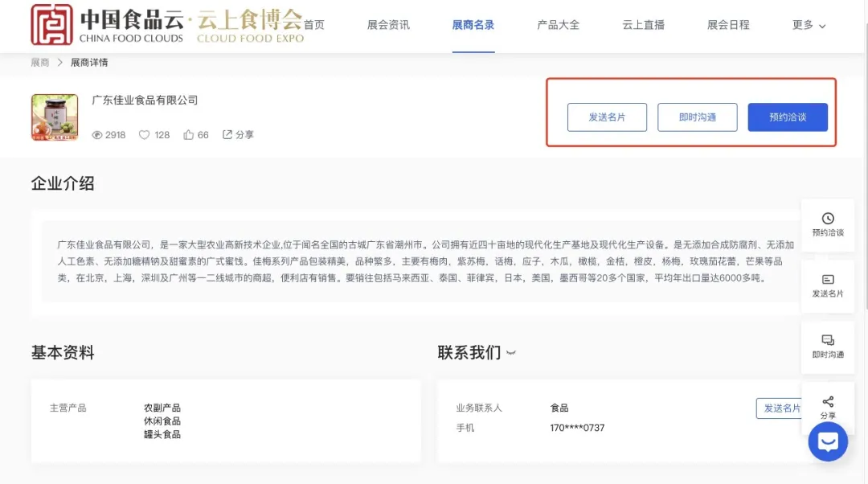Open the blue floating chat bubble
This screenshot has width=868, height=484.
point(828,441)
